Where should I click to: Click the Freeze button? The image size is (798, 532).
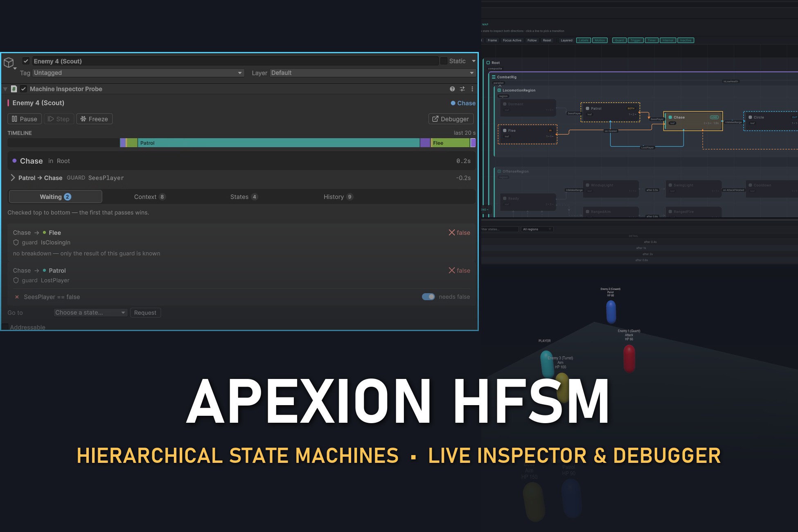tap(94, 119)
